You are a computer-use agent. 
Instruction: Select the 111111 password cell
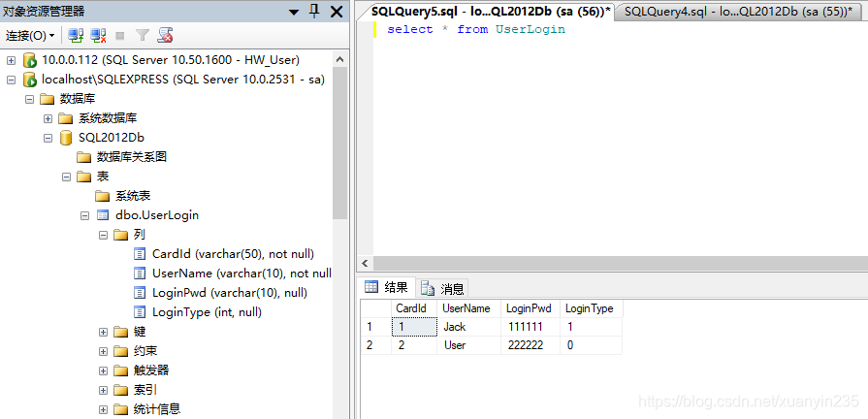point(530,327)
